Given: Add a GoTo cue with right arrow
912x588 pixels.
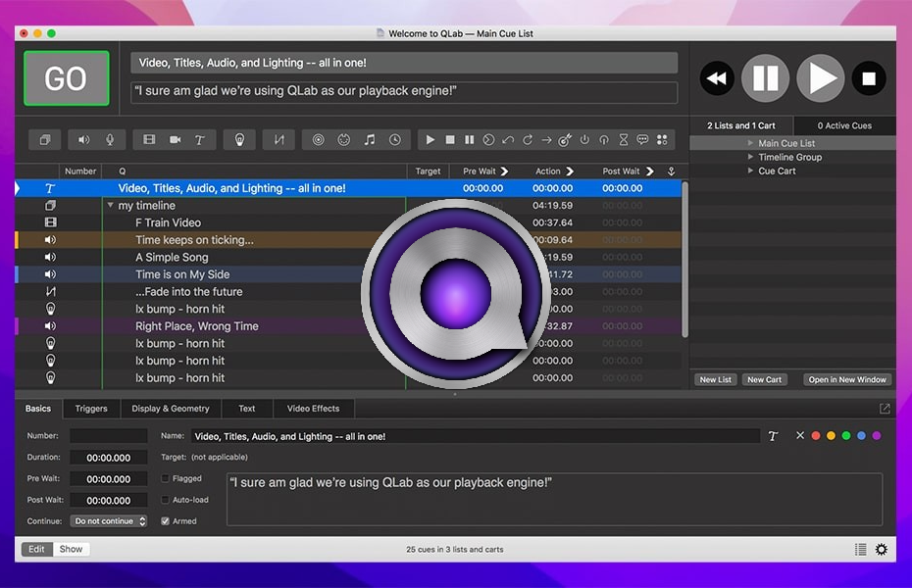Looking at the screenshot, I should point(547,140).
